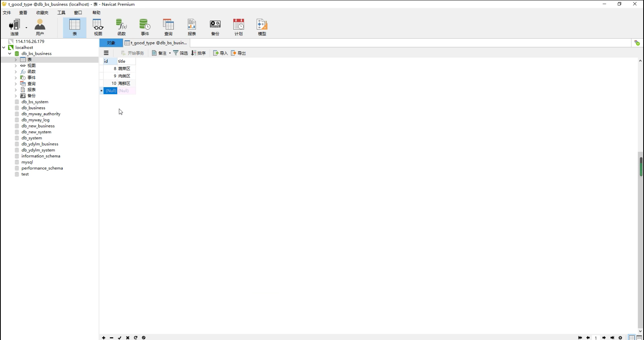The width and height of the screenshot is (644, 340).
Task: Open record limit settings gear
Action: pos(620,338)
